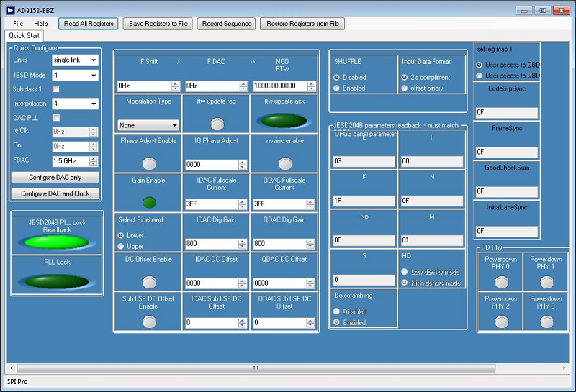
Task: Toggle the DC Offset Enable button
Action: tap(148, 282)
